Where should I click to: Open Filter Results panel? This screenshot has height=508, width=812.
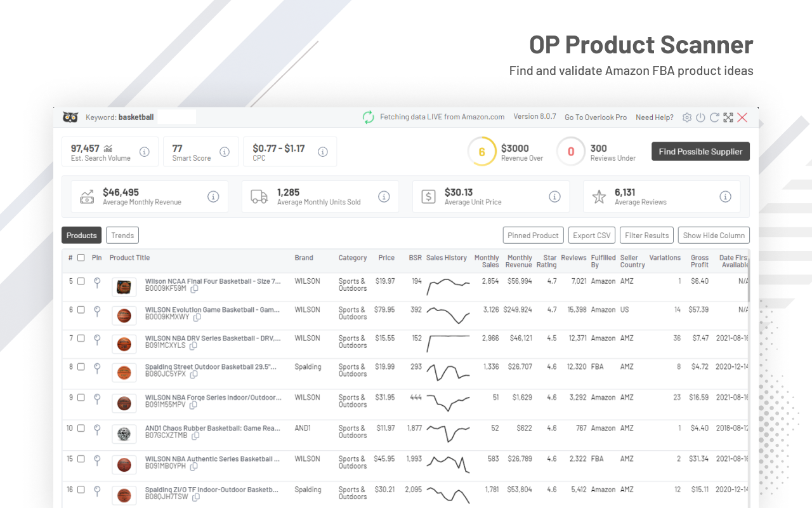click(x=646, y=235)
